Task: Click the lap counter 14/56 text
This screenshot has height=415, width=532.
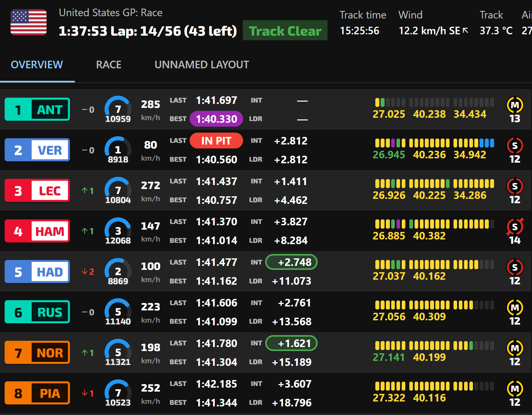Action: coord(161,31)
